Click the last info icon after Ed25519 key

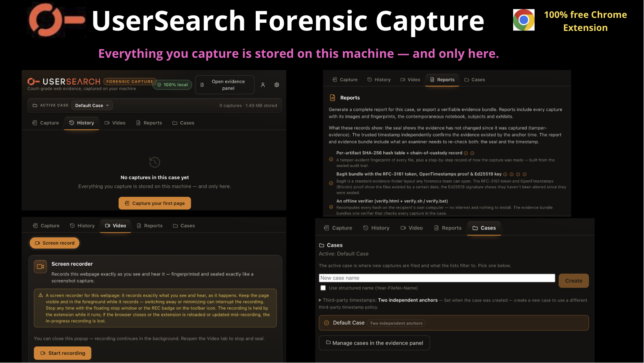(524, 175)
